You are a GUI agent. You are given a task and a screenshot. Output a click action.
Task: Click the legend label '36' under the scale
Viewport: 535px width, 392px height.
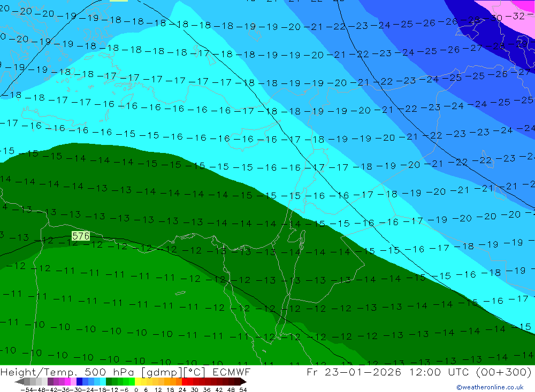pyautogui.click(x=207, y=390)
